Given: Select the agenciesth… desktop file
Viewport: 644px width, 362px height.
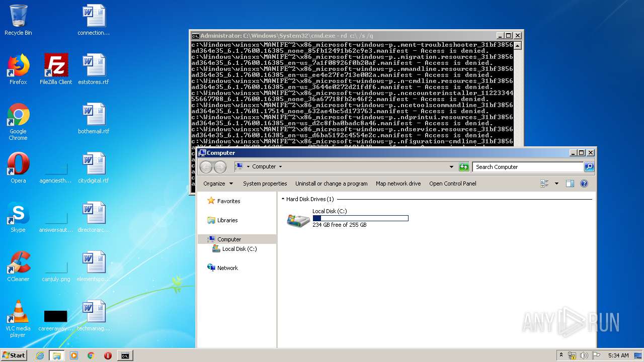Looking at the screenshot, I should coord(56,172).
